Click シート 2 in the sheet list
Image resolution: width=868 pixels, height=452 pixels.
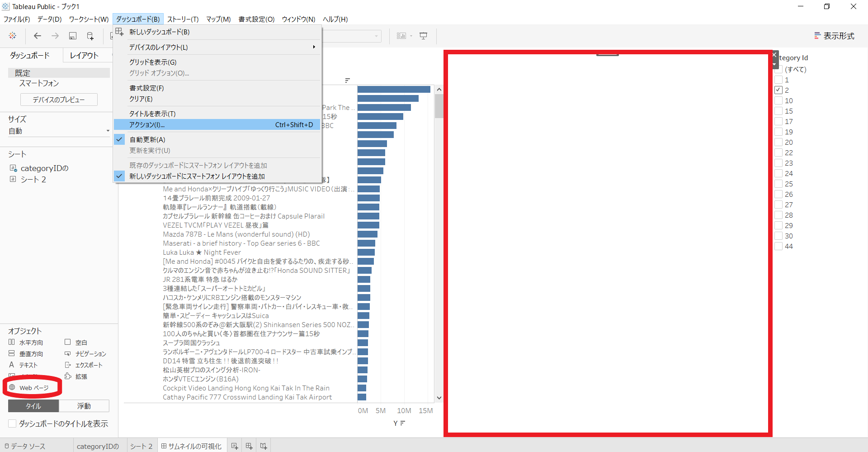point(28,180)
